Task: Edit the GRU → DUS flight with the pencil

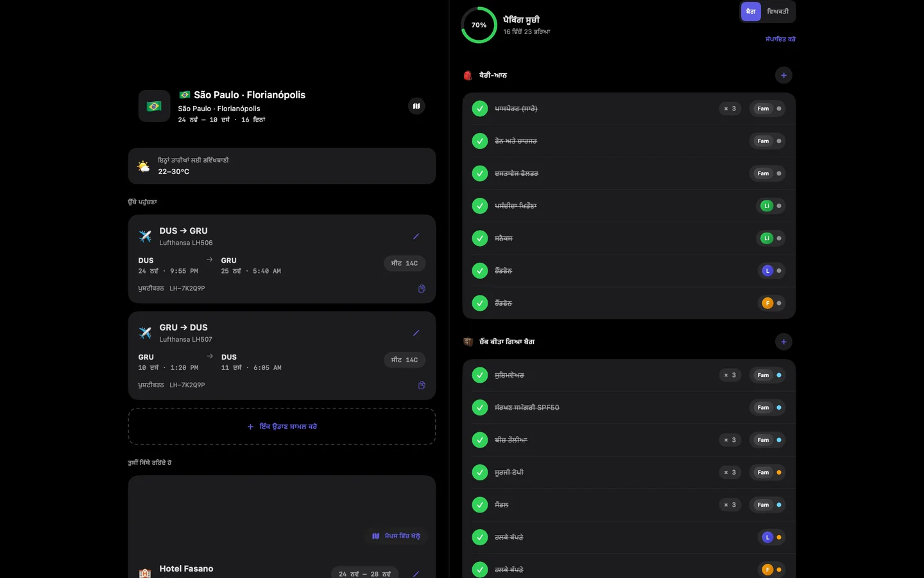Action: 416,333
